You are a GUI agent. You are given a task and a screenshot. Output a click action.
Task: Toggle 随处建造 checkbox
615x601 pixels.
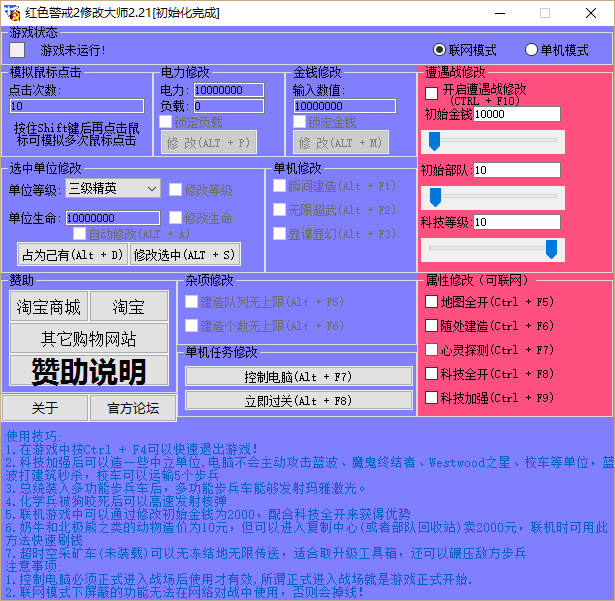tap(431, 326)
